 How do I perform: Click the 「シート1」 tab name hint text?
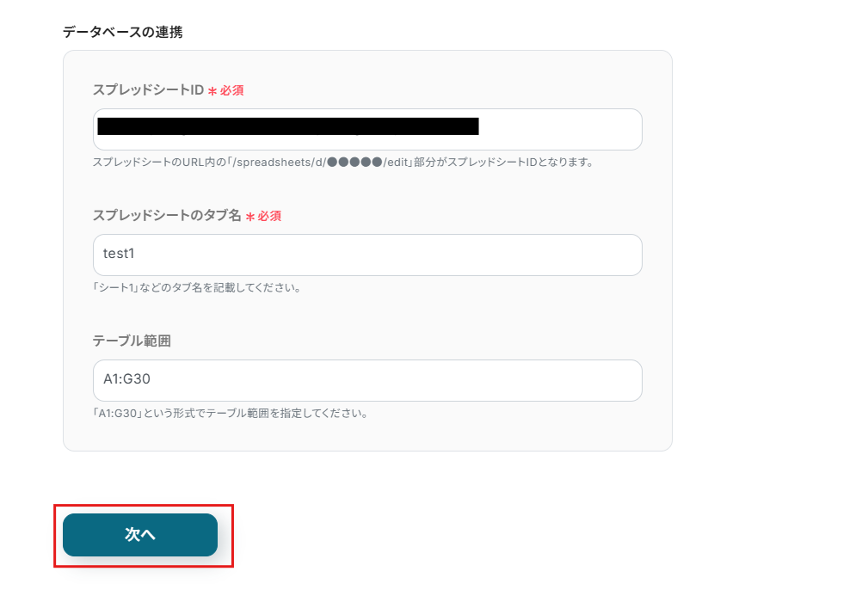pyautogui.click(x=196, y=287)
